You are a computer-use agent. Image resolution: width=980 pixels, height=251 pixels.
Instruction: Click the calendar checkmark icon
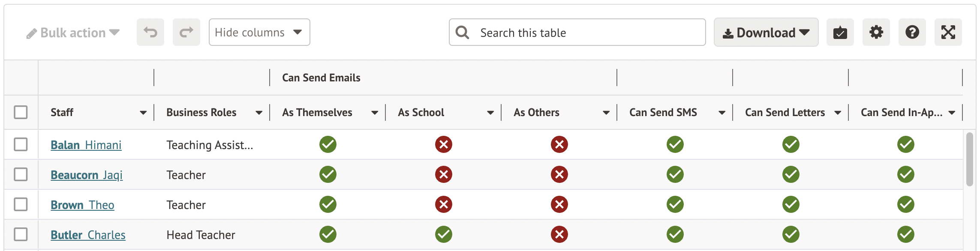click(840, 32)
